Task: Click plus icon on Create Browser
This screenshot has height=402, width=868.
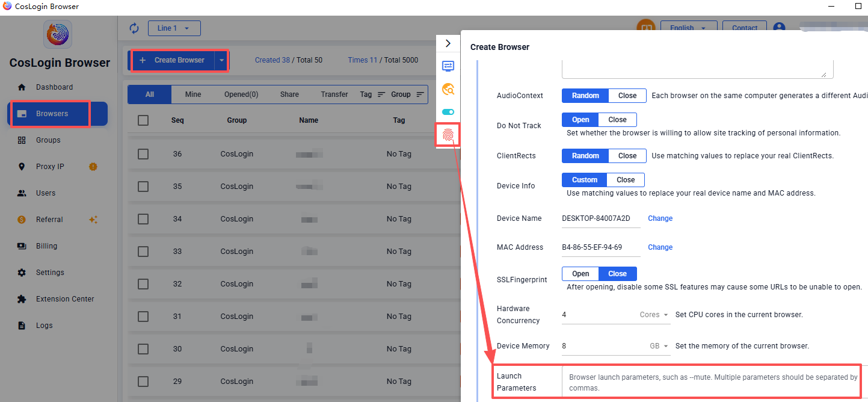Action: pyautogui.click(x=143, y=60)
